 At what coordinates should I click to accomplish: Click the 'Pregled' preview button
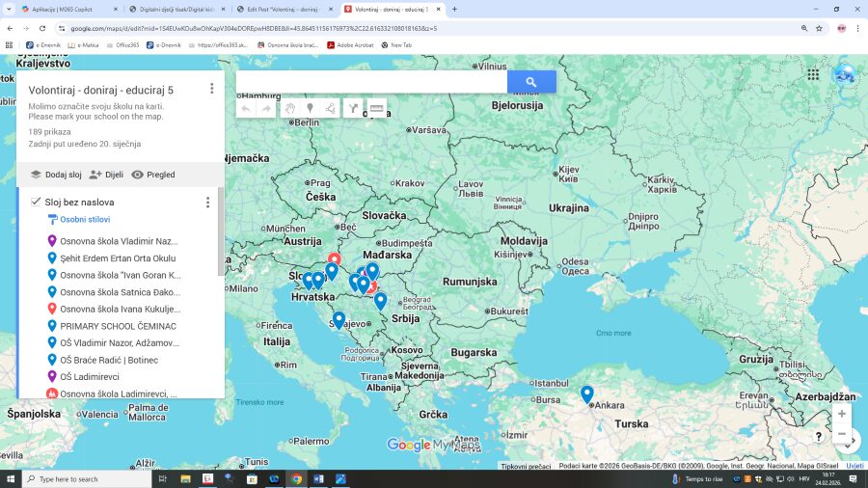(153, 175)
